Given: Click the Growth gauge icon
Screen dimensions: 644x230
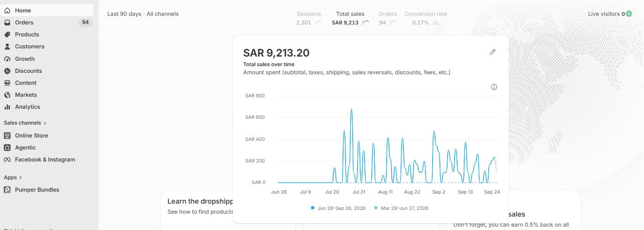Looking at the screenshot, I should [x=7, y=59].
